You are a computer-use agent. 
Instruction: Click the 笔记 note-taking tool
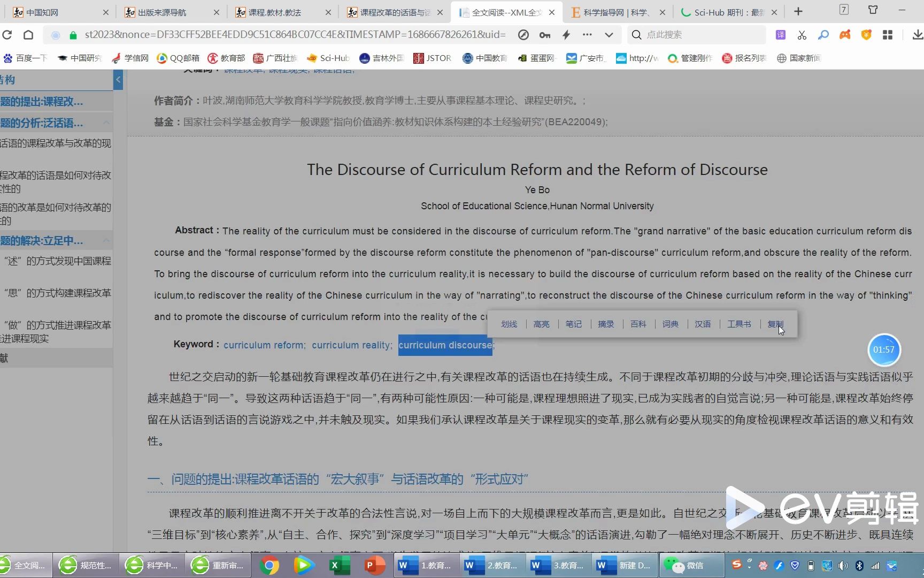point(573,324)
